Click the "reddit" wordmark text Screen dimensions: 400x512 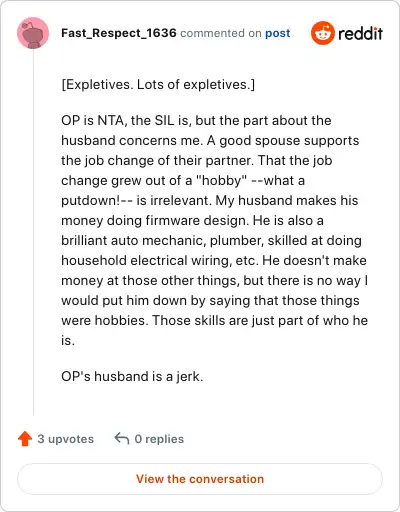(x=360, y=33)
